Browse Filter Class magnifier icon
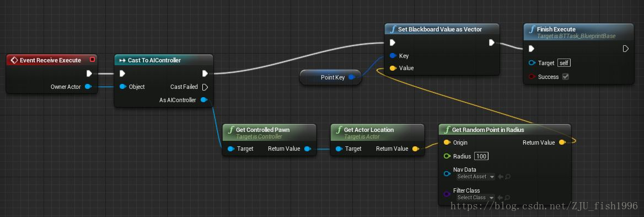The image size is (644, 217). click(x=508, y=198)
